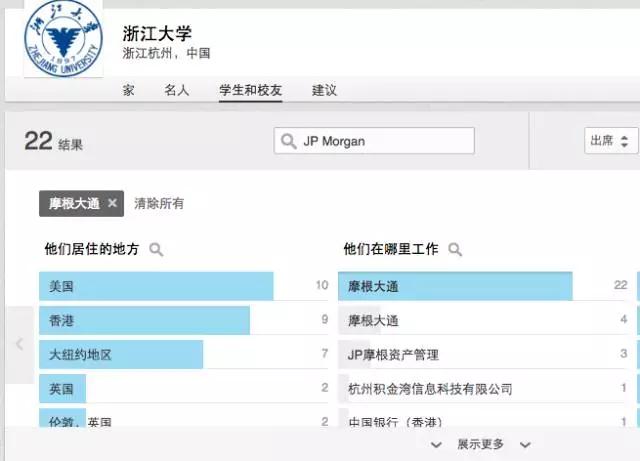Expand using chevron right of 展示更多
This screenshot has width=640, height=461.
[525, 444]
